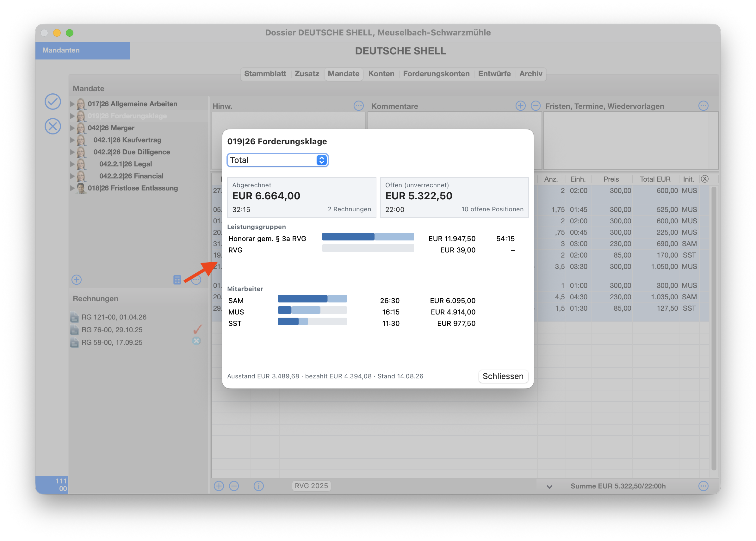Close the dialog with Schliessen button
Viewport: 756px width, 541px height.
503,376
